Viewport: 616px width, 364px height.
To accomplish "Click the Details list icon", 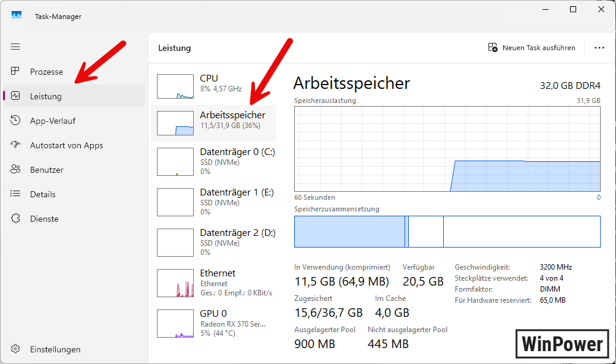I will point(15,194).
